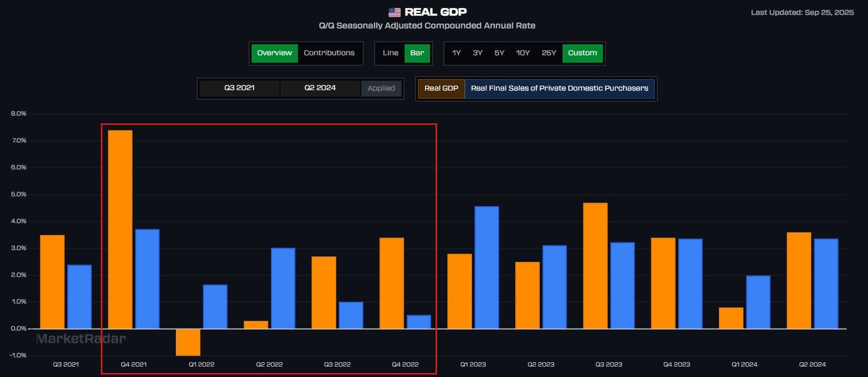Open the Q3 2021 start date selector
Screen dimensions: 868x377
coord(239,88)
